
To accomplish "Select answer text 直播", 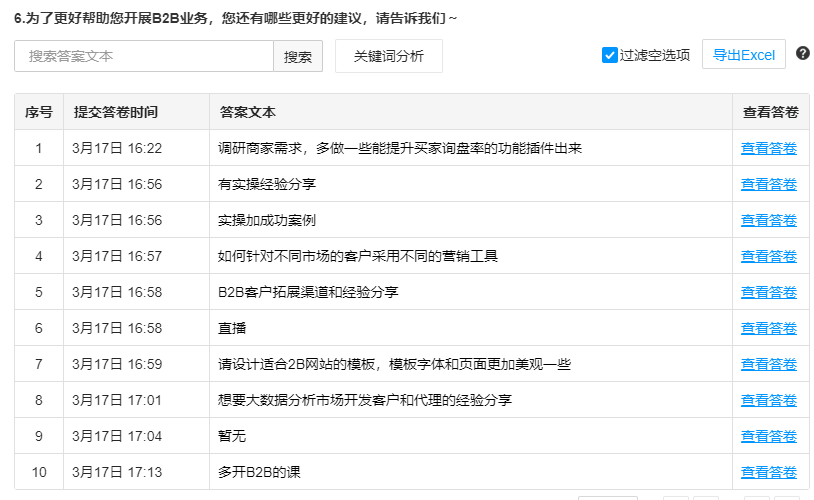I will tap(232, 328).
